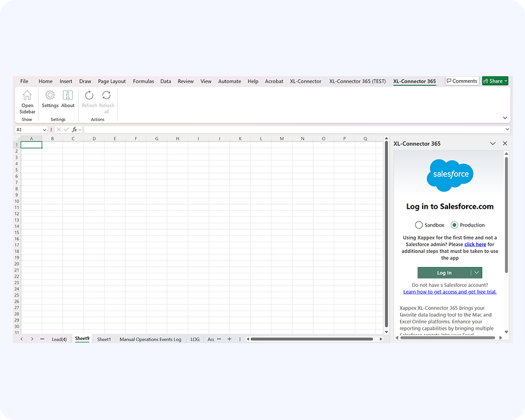Open XL-Connector Settings gear icon
The image size is (525, 420).
[50, 95]
